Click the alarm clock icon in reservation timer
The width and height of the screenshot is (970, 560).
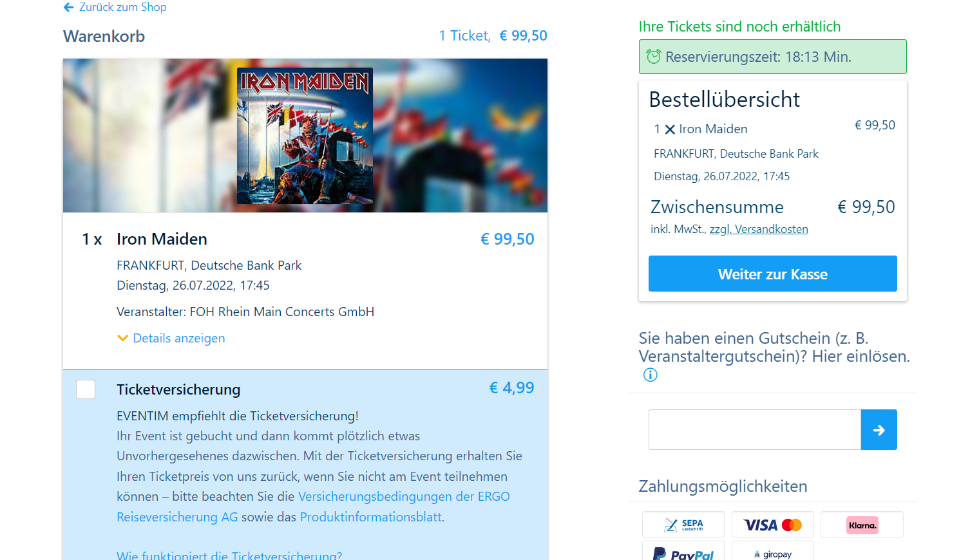pos(654,57)
